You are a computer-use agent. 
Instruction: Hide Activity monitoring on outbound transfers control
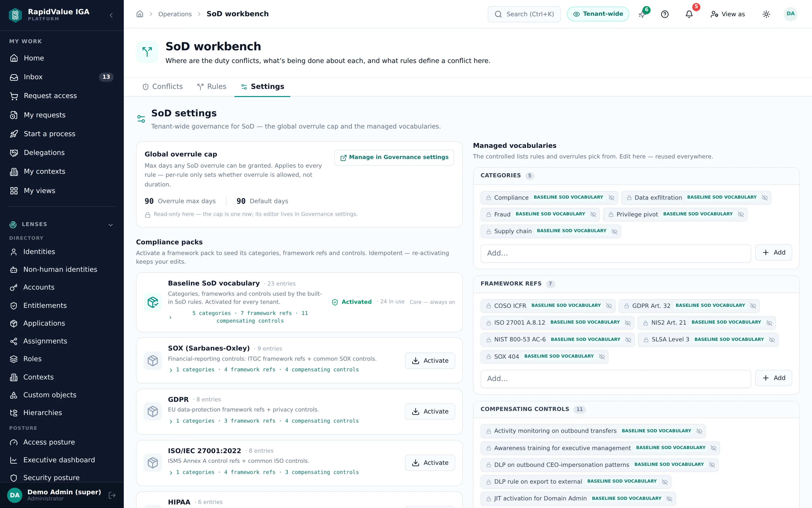point(699,431)
